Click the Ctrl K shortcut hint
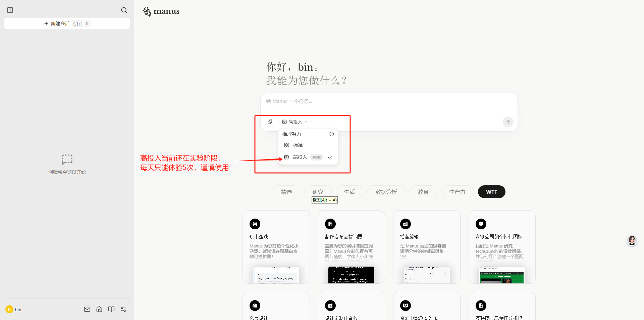 click(x=82, y=24)
